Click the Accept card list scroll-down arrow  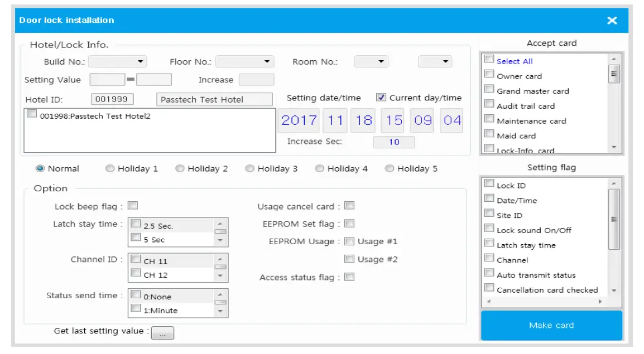(614, 147)
